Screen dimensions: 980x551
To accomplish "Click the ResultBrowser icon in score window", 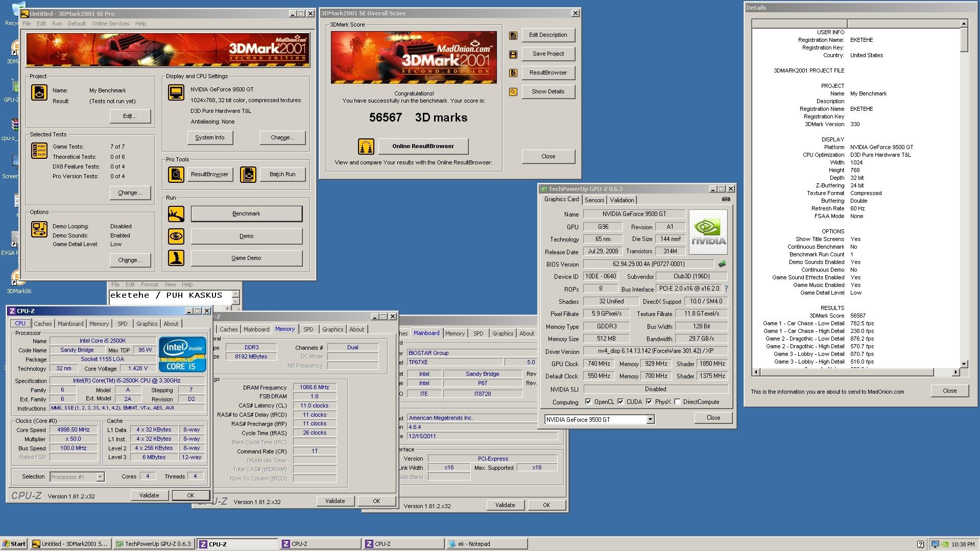I will [513, 73].
